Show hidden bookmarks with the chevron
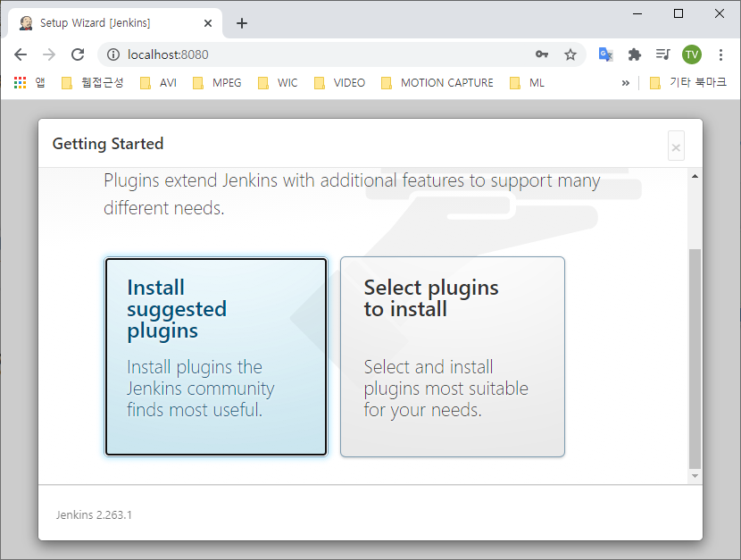 click(x=626, y=83)
